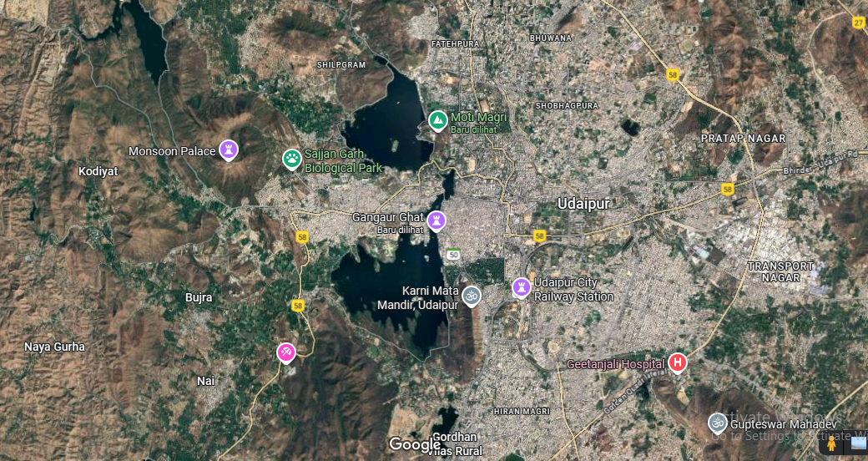Click the Monsoon Palace purple landmark pin
The height and width of the screenshot is (461, 868).
pos(228,150)
